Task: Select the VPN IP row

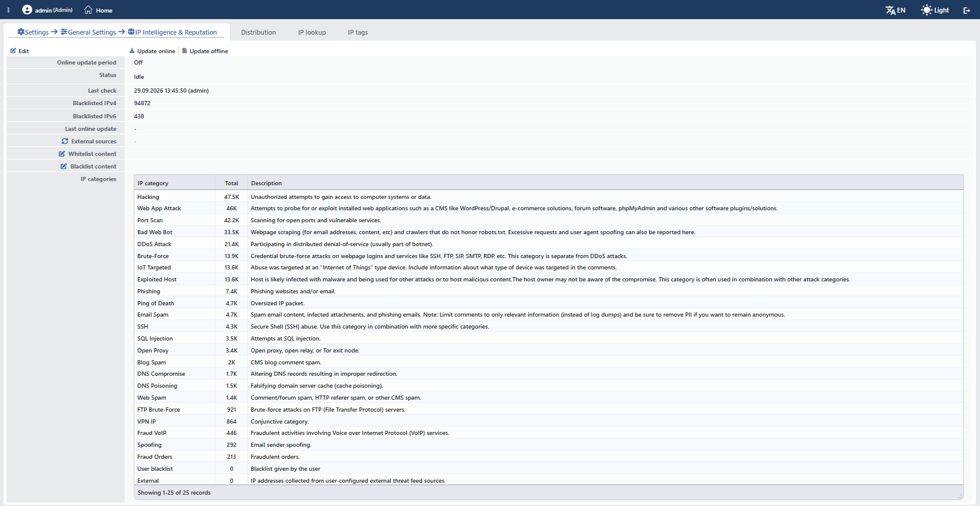Action: coord(548,421)
